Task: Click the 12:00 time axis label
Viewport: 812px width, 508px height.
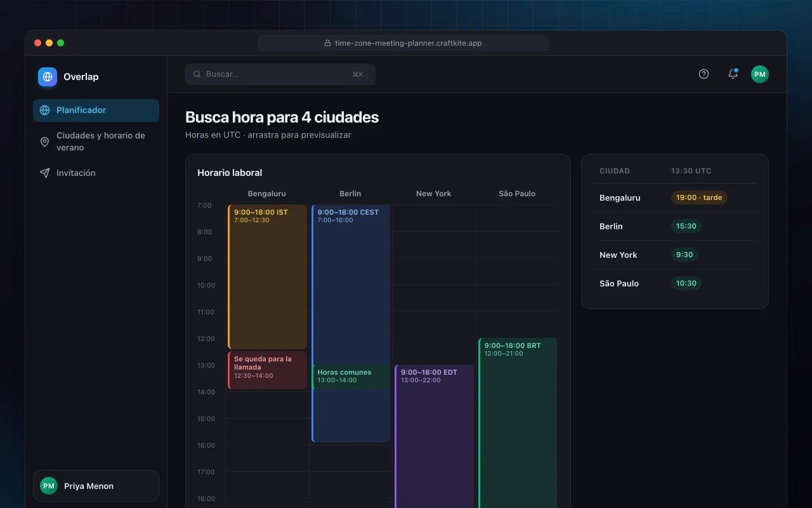Action: [206, 338]
